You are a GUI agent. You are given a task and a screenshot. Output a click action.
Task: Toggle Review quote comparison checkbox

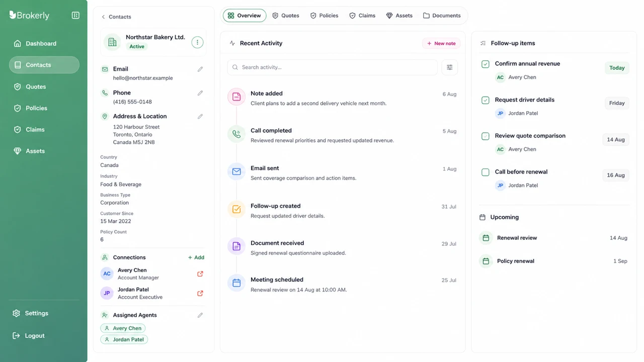click(x=486, y=136)
